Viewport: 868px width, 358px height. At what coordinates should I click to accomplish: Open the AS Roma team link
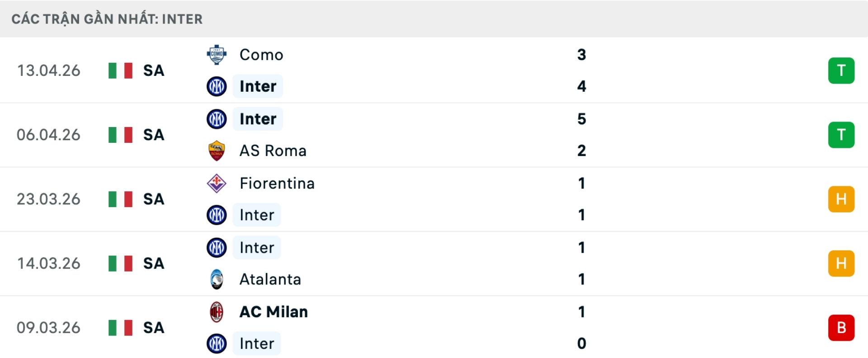pos(273,151)
